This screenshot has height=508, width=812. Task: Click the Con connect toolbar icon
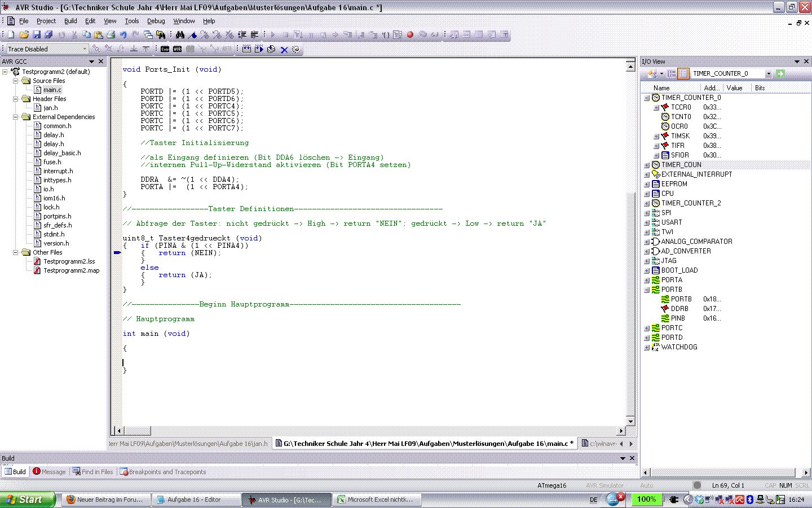(x=165, y=50)
